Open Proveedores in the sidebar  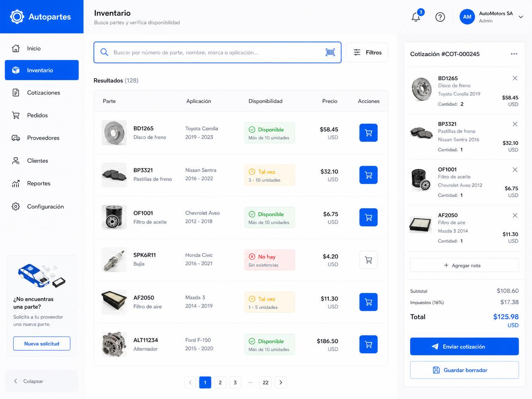(42, 138)
